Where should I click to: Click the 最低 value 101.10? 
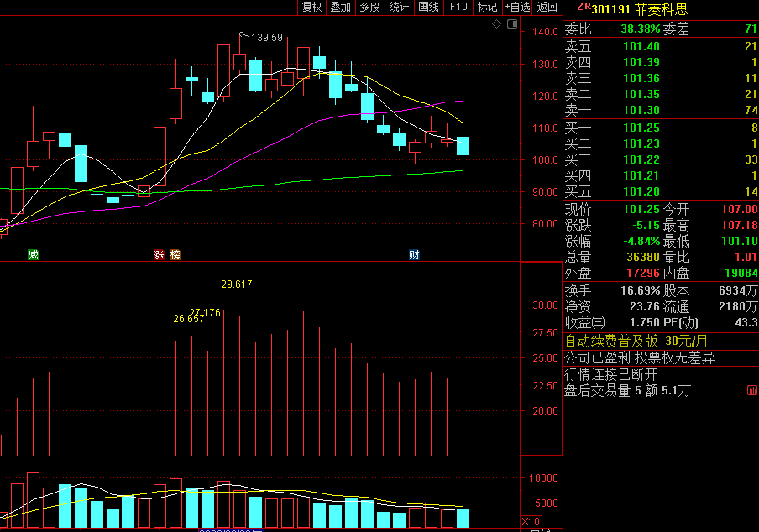(740, 241)
